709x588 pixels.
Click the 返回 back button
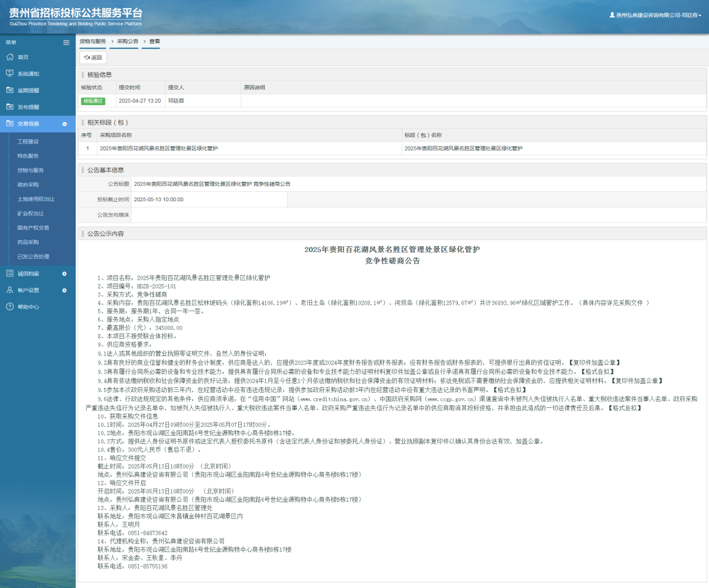[93, 57]
